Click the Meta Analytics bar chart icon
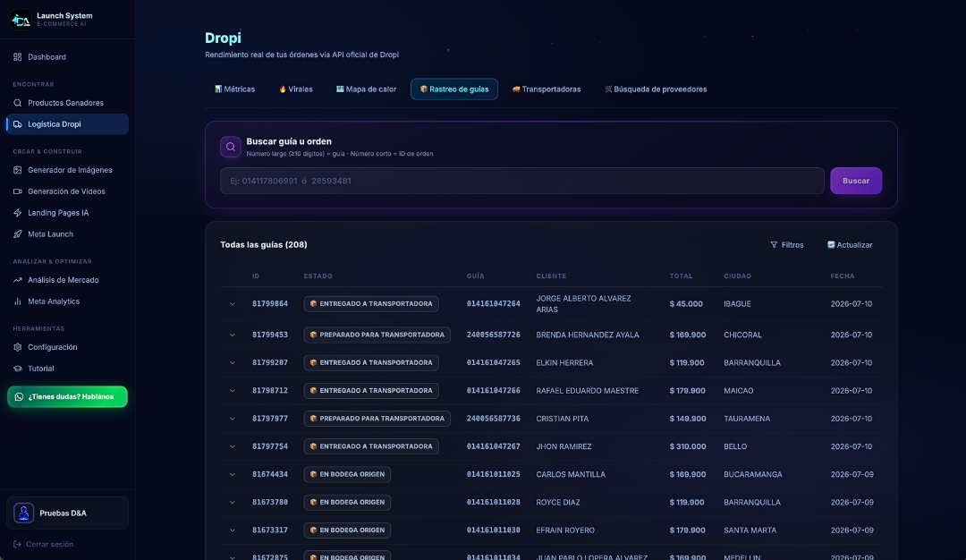Screen dimensions: 966x560 click(x=17, y=301)
